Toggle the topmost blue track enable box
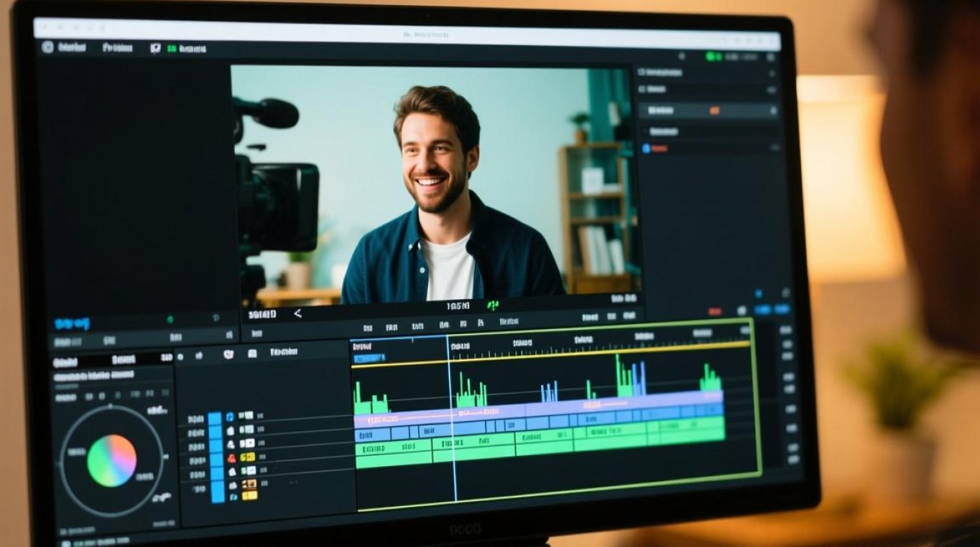The height and width of the screenshot is (547, 980). click(215, 418)
